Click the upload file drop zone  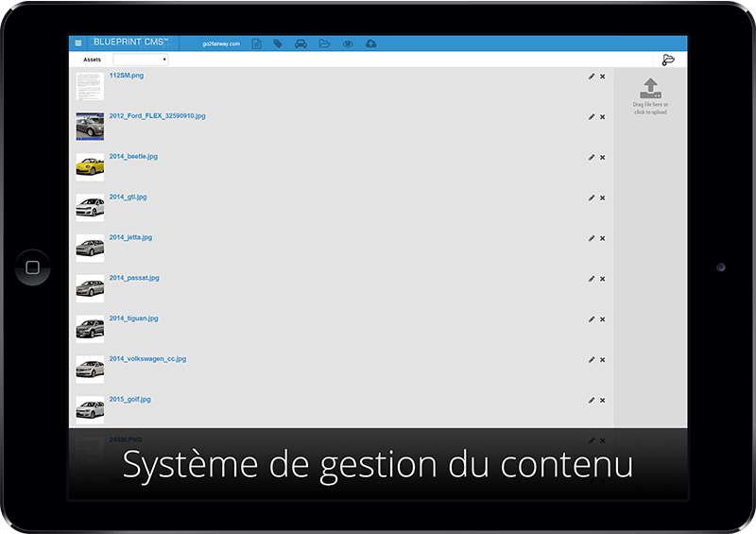tap(650, 96)
